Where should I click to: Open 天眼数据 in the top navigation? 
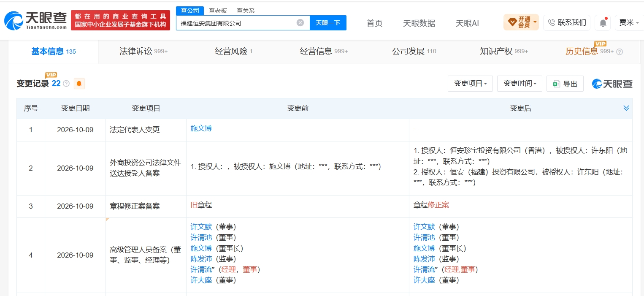click(x=419, y=23)
